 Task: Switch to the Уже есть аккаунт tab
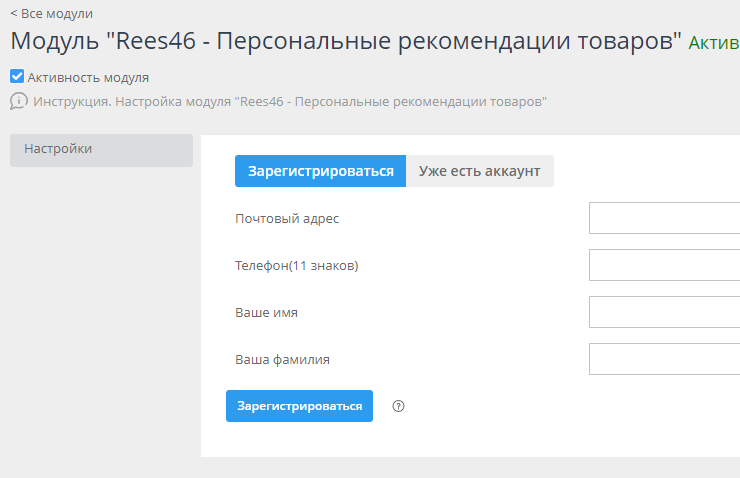point(479,171)
